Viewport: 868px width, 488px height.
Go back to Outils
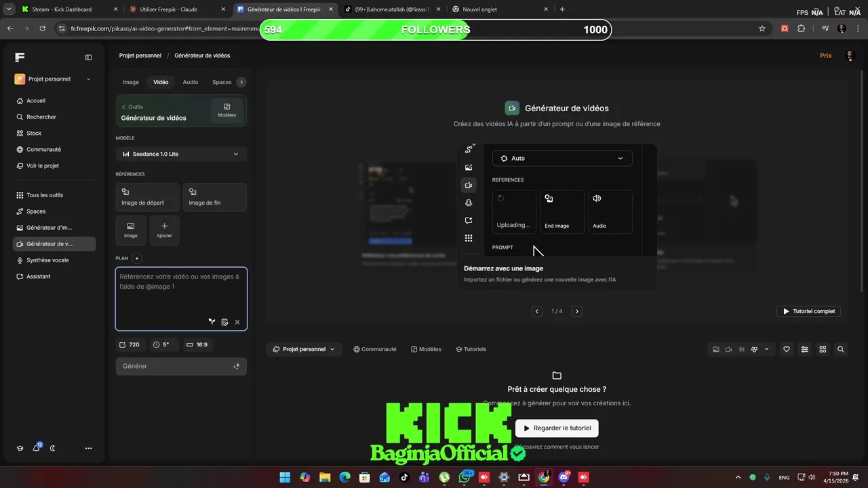pyautogui.click(x=132, y=106)
